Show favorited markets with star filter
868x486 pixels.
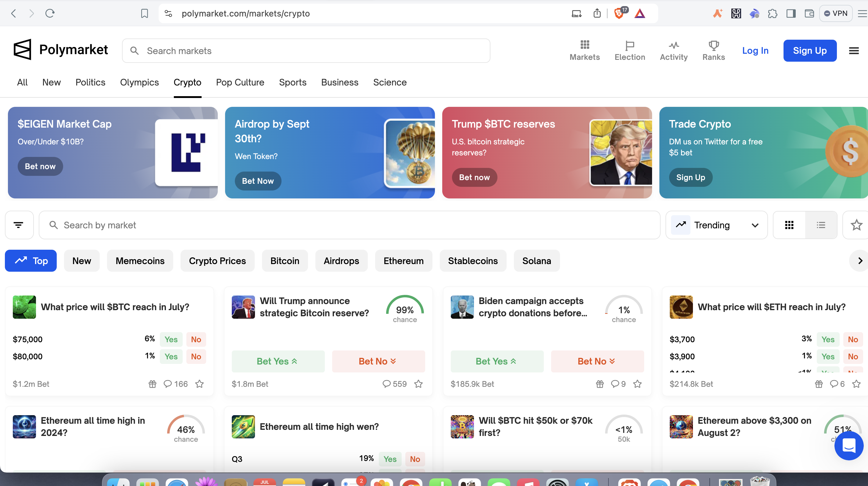[x=856, y=225]
